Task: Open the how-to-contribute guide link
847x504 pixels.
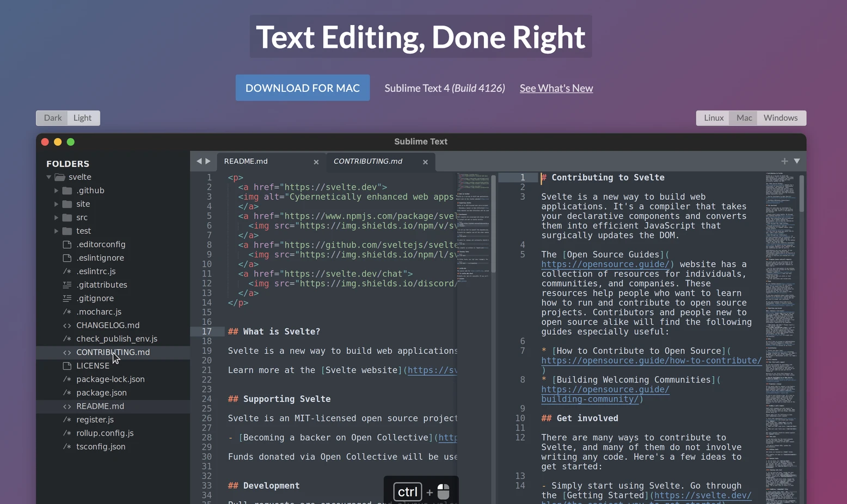Action: [652, 361]
